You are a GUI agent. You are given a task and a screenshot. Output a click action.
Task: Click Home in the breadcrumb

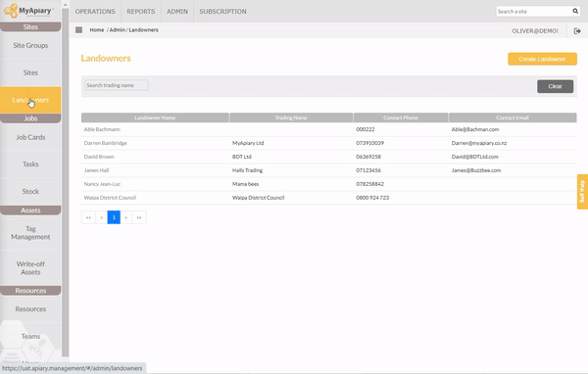click(97, 30)
